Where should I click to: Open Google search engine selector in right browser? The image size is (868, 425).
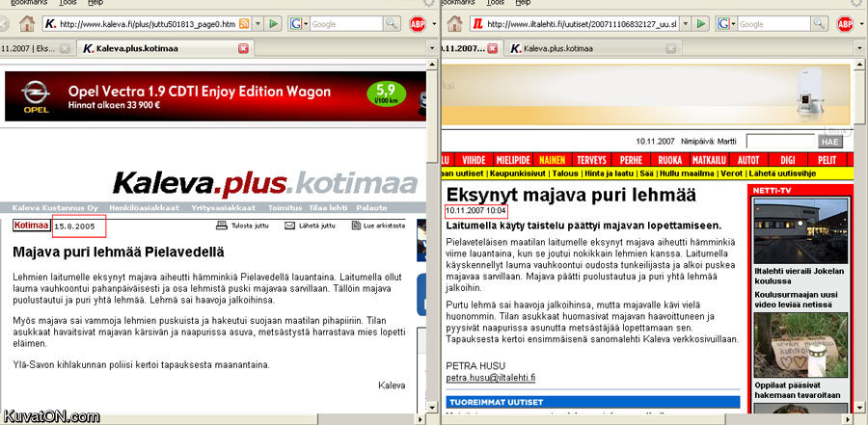[725, 24]
